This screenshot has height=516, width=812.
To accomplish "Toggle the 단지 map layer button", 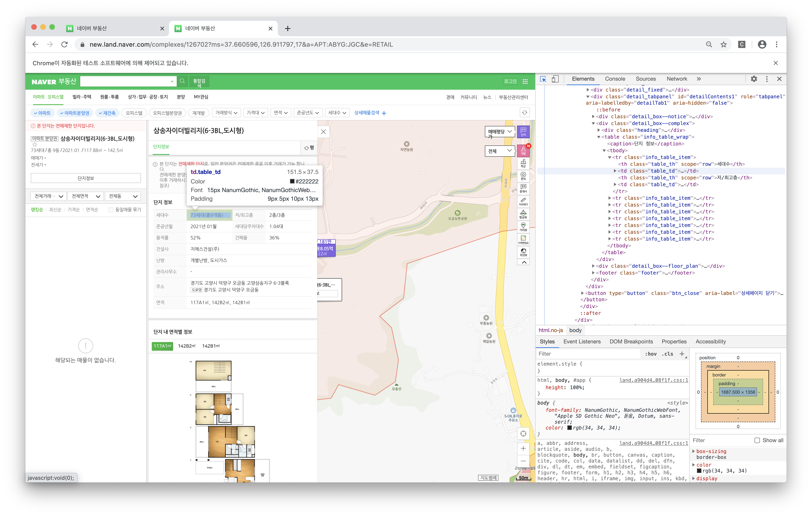I will (523, 132).
